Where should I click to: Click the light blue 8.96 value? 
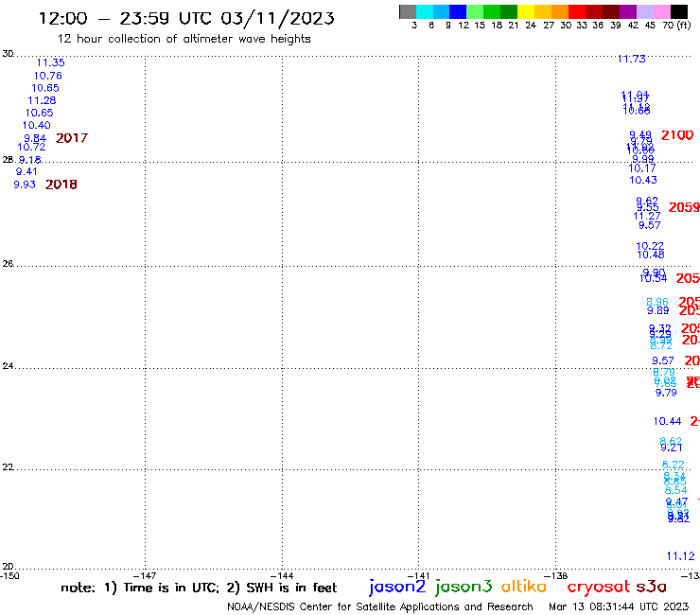click(x=657, y=302)
